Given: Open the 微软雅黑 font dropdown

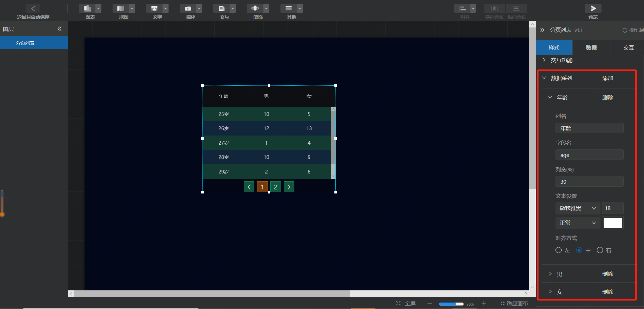Looking at the screenshot, I should coord(578,208).
